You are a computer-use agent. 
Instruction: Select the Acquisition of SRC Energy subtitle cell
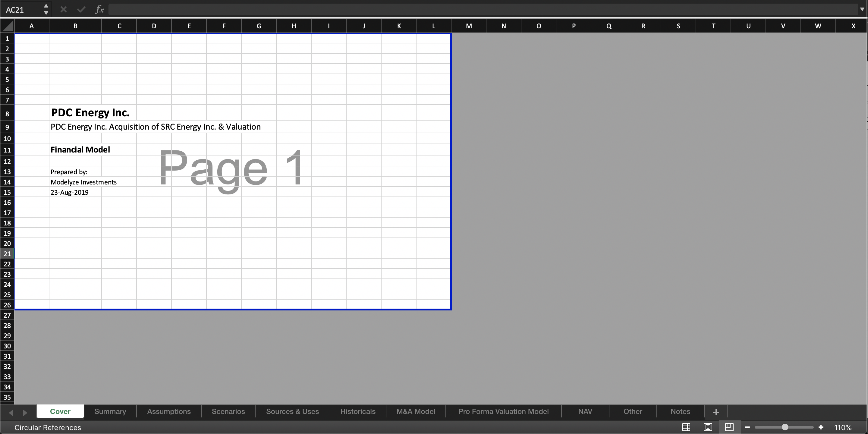pos(75,127)
